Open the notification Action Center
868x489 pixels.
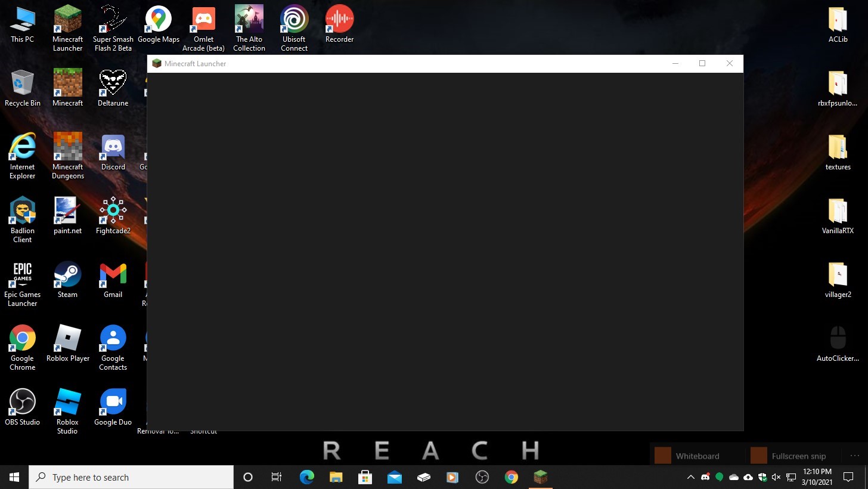(x=848, y=477)
